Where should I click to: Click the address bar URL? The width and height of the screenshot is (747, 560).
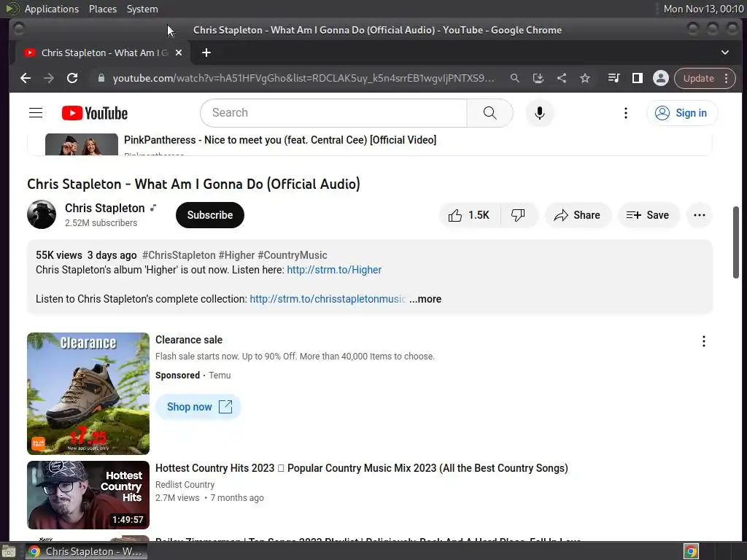point(303,78)
